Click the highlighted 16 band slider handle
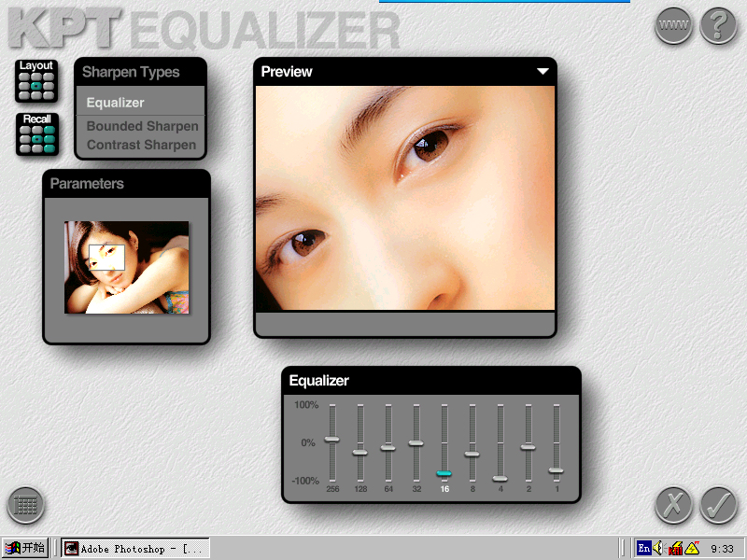The height and width of the screenshot is (560, 747). point(444,473)
